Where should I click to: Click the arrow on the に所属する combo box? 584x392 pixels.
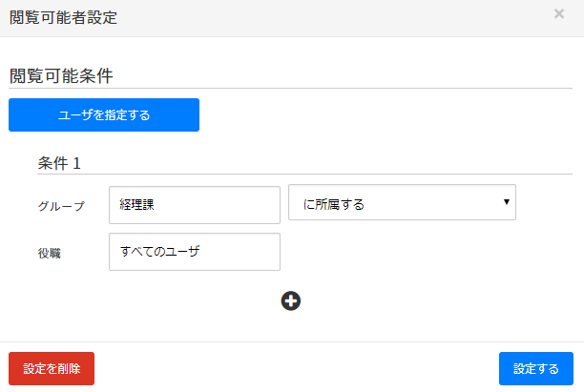[504, 201]
